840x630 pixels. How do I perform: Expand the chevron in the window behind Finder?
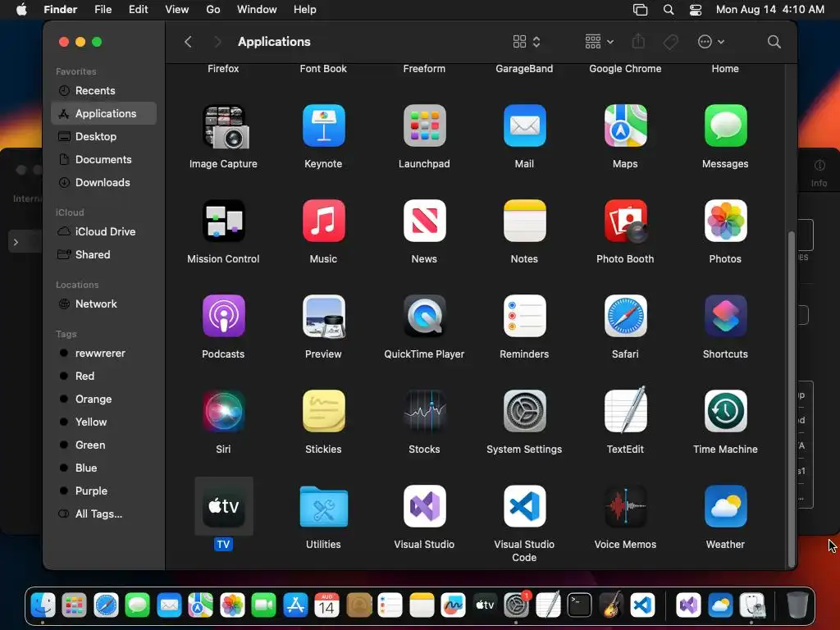(16, 242)
